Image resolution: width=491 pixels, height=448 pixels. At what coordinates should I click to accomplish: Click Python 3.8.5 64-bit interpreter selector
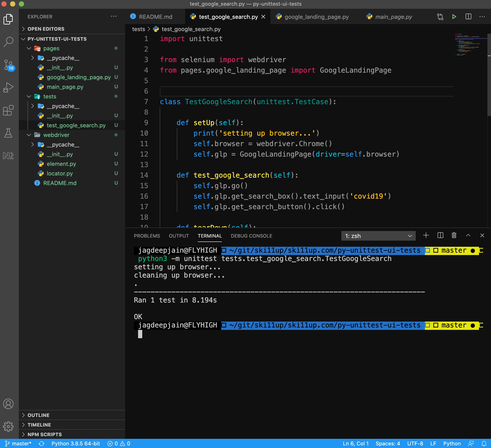pyautogui.click(x=75, y=444)
